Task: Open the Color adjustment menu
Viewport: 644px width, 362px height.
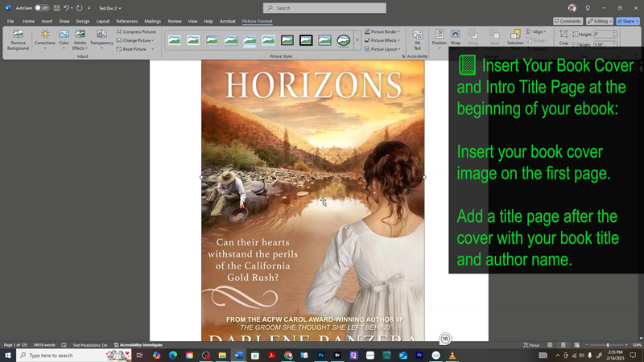Action: click(x=64, y=39)
